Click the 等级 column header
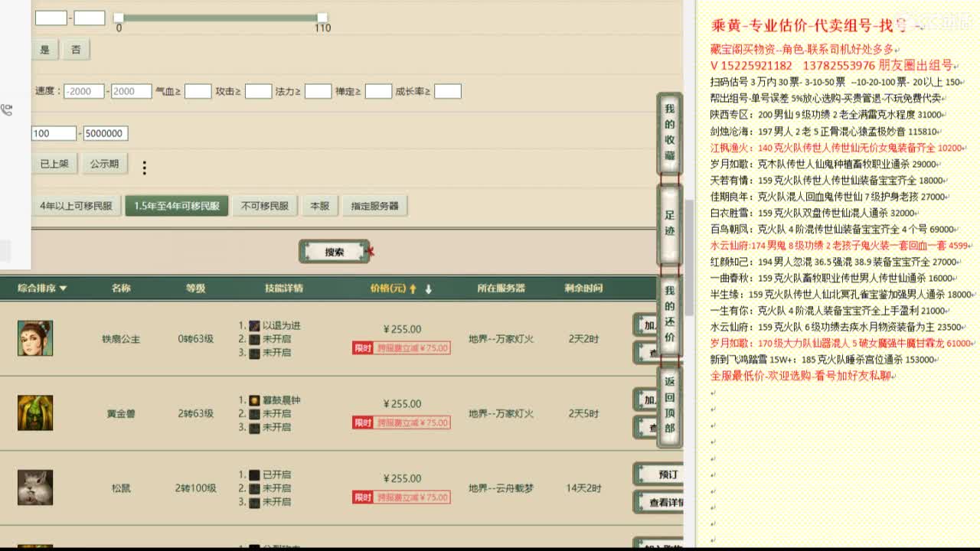The height and width of the screenshot is (551, 980). click(195, 289)
